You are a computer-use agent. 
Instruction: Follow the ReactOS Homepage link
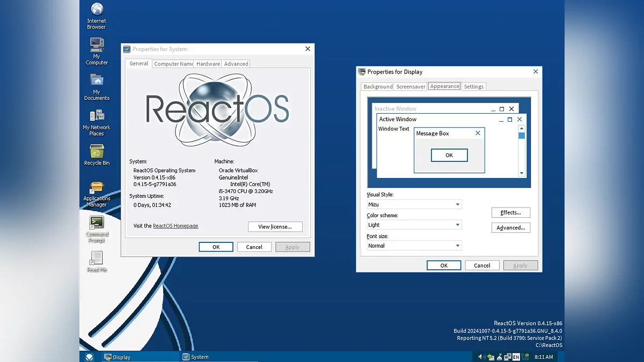coord(175,226)
